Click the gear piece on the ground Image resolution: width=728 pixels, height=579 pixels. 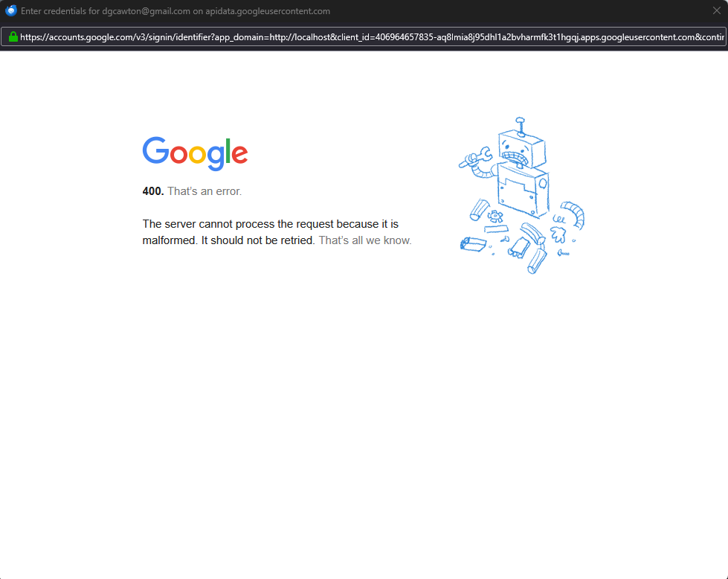pos(495,216)
